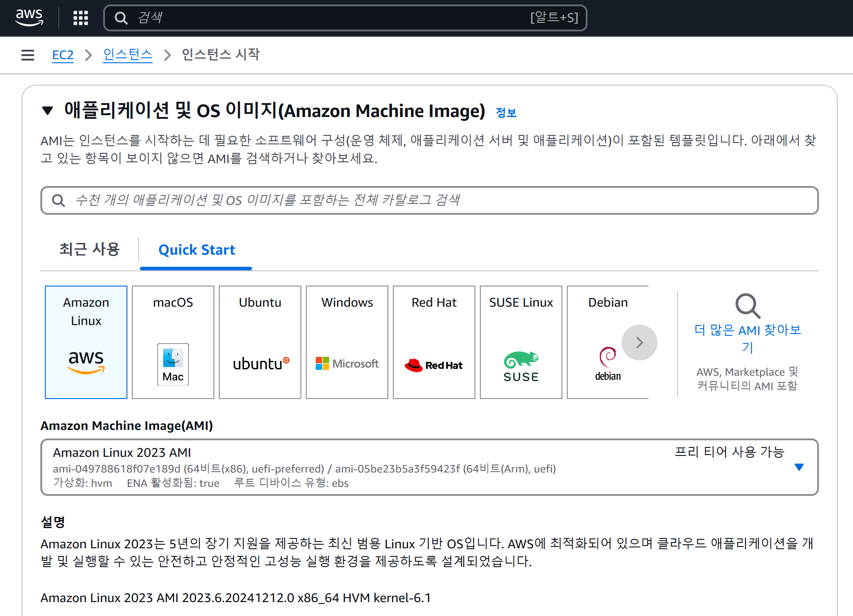Open the hamburger navigation menu
Viewport: 853px width, 616px height.
click(28, 55)
